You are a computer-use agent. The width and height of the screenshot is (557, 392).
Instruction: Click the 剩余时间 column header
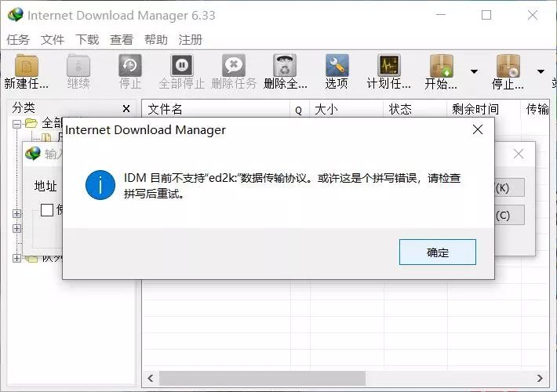click(x=475, y=110)
